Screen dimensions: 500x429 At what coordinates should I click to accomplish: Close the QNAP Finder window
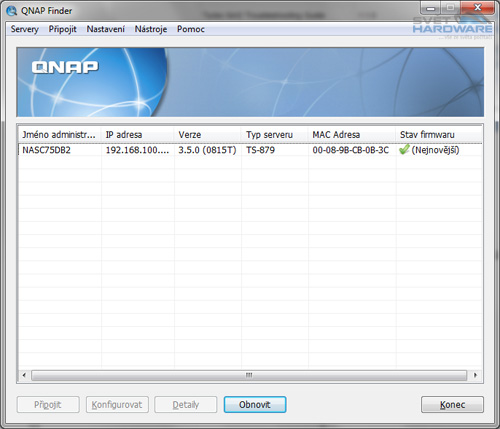coord(477,8)
